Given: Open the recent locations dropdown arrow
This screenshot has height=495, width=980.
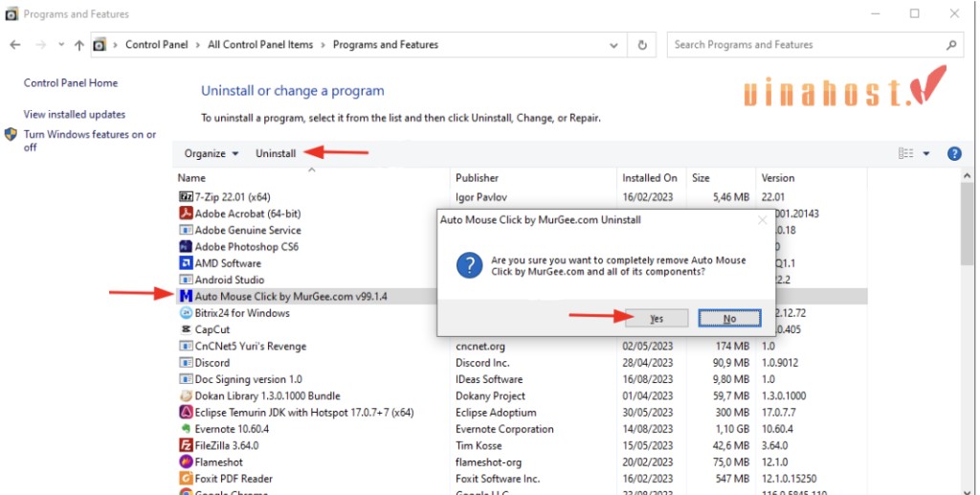Looking at the screenshot, I should [x=60, y=45].
